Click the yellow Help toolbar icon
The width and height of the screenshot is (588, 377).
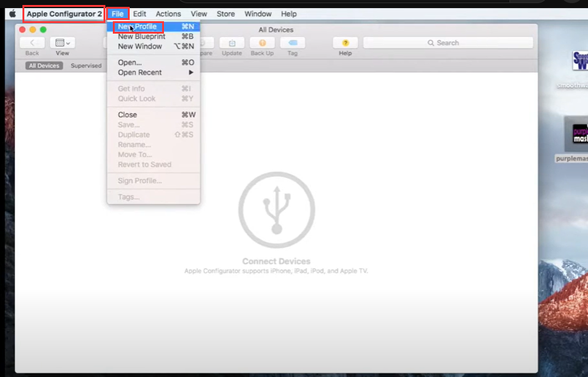coord(345,43)
